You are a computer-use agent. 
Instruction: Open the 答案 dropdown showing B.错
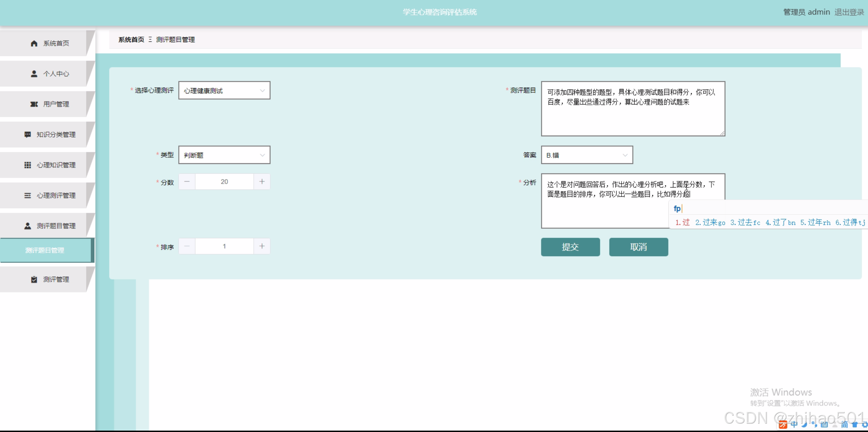point(587,155)
